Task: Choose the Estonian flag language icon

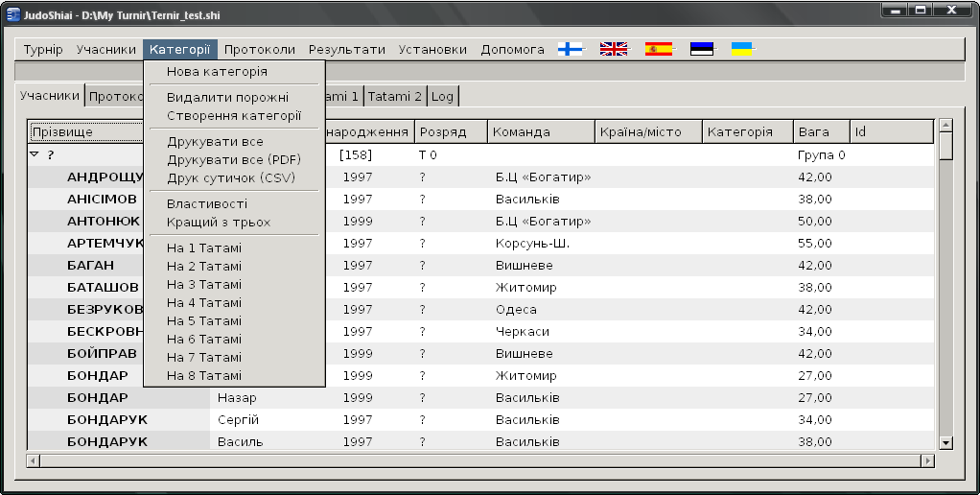Action: point(702,49)
